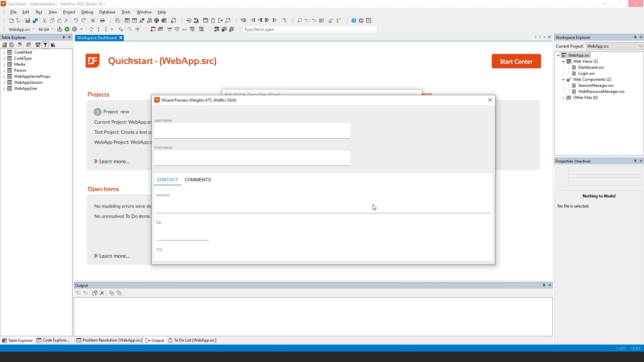Collapse the Web Components (2) folder

(x=563, y=79)
